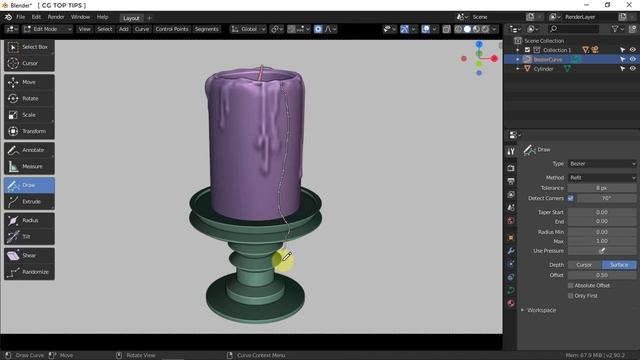
Task: Open the File menu
Action: point(20,17)
